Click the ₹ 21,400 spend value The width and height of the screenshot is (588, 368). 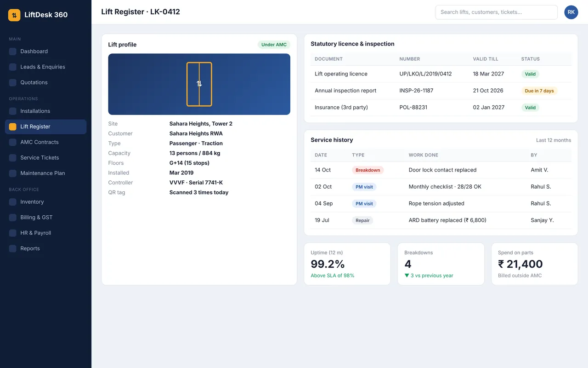[x=520, y=264]
